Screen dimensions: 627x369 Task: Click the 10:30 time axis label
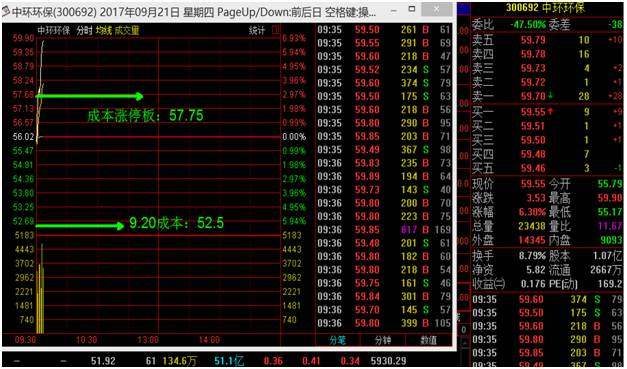pyautogui.click(x=86, y=340)
